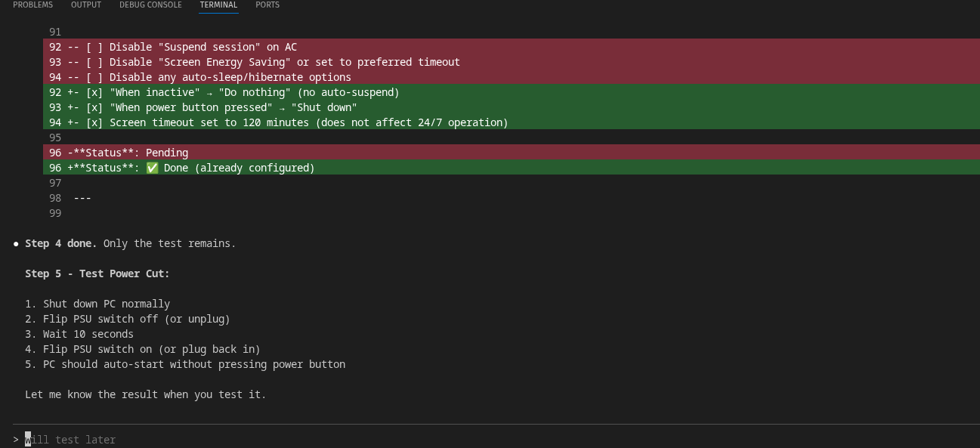Click checked box for "When inactive" Do nothing

[x=94, y=92]
